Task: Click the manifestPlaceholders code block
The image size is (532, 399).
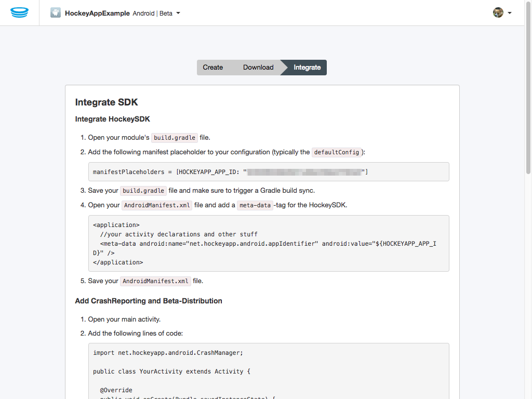Action: [x=269, y=171]
